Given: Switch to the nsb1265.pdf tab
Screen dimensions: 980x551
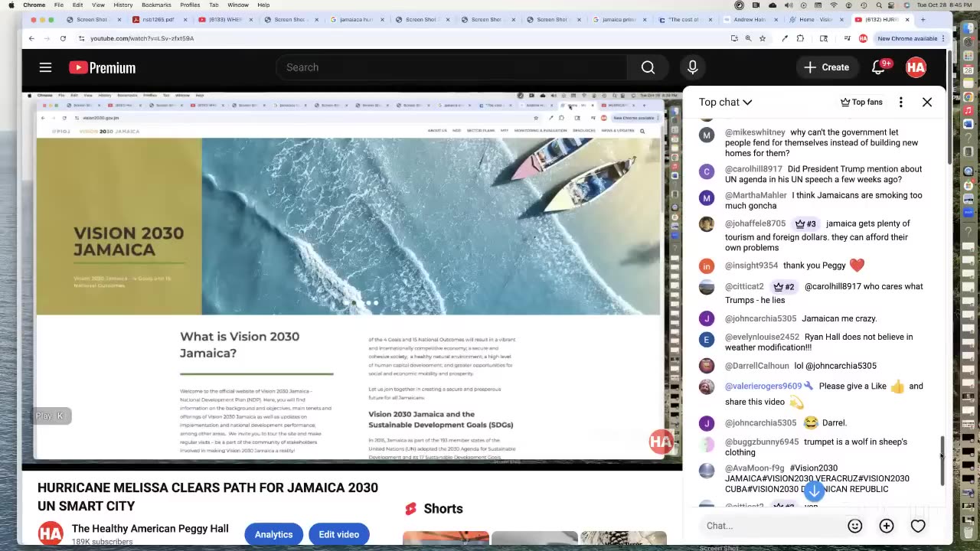Looking at the screenshot, I should [158, 19].
